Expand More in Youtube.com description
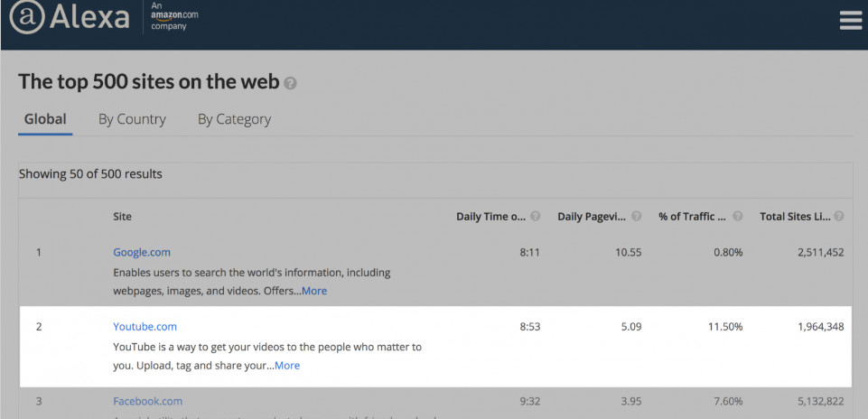The image size is (868, 419). pyautogui.click(x=287, y=366)
